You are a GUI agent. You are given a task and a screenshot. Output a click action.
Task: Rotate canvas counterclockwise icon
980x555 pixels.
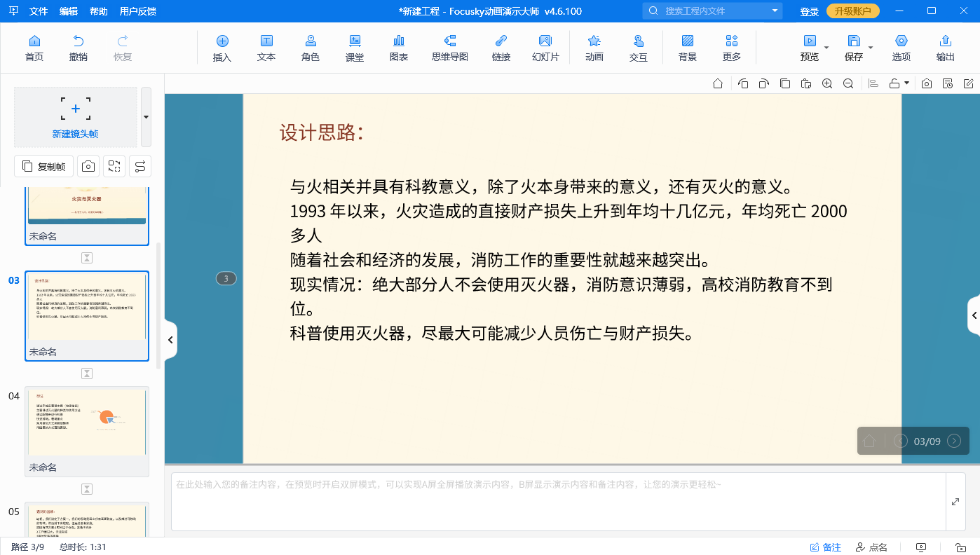point(743,83)
